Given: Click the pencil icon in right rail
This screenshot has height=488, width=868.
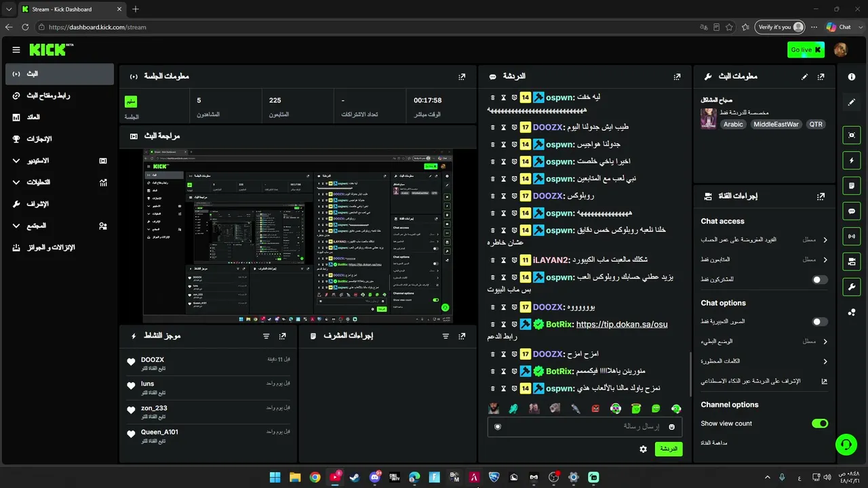Looking at the screenshot, I should [x=852, y=102].
